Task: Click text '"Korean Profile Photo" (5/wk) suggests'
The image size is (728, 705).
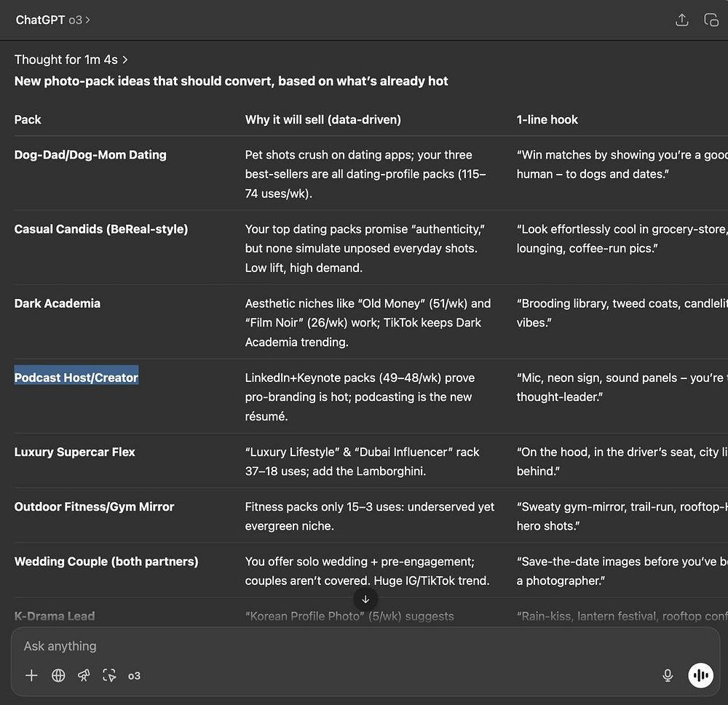Action: 349,616
